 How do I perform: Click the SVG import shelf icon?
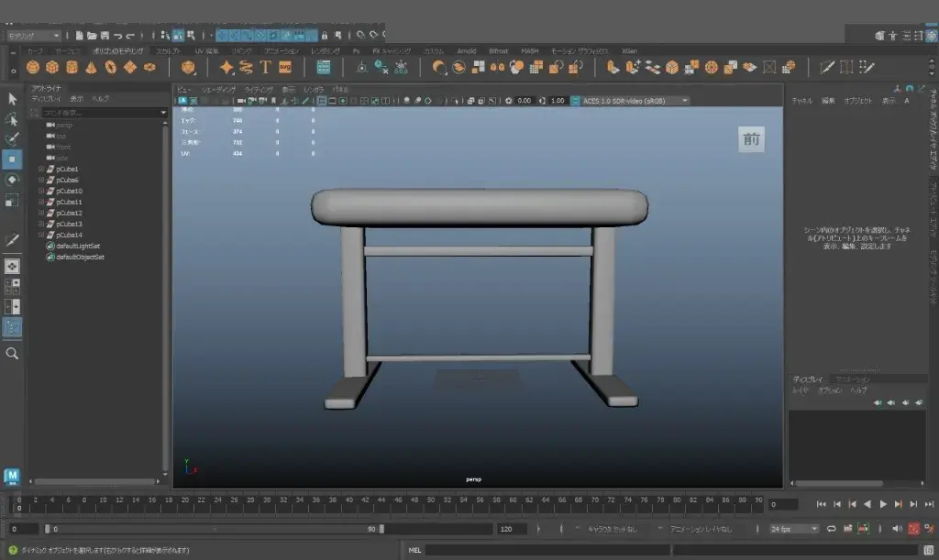(285, 68)
